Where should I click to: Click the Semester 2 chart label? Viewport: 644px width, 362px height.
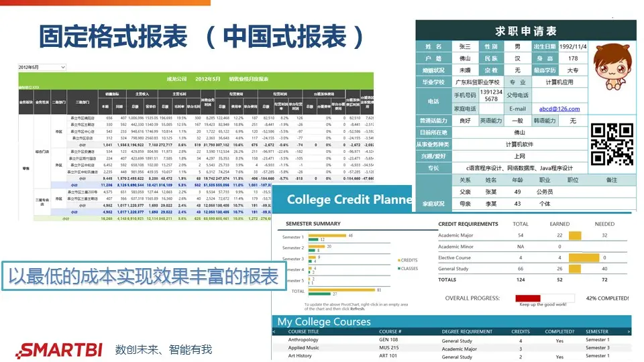tap(293, 248)
